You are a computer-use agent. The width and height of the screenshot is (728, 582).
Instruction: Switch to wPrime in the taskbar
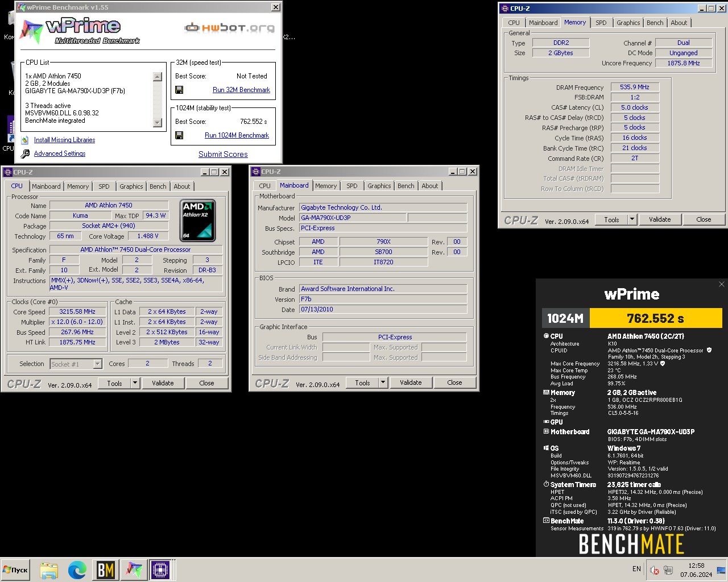pyautogui.click(x=134, y=569)
